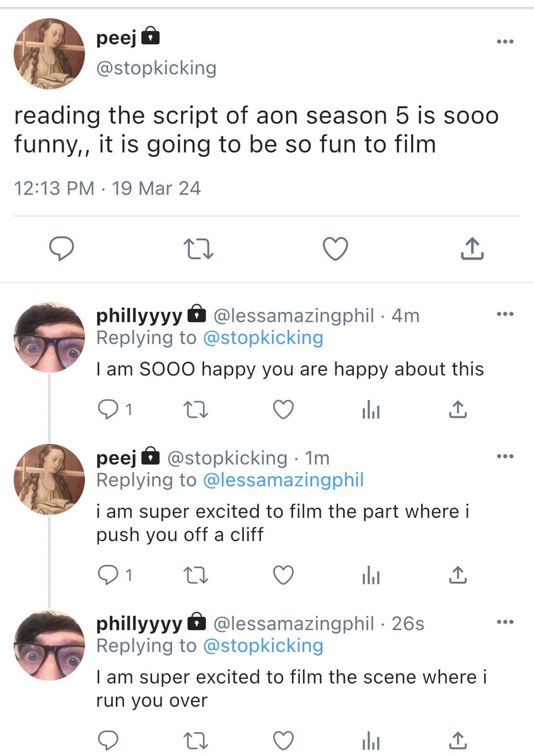Retweet the main aon season 5 tweet
Viewport: 534px width, 756px height.
click(199, 250)
